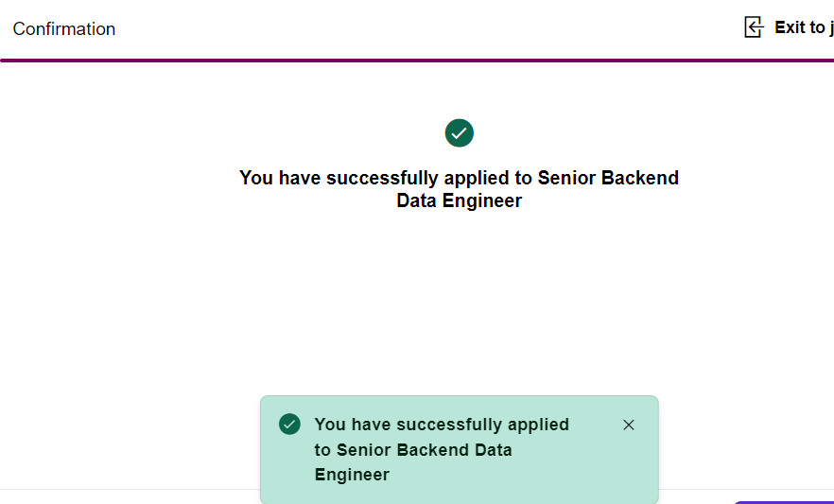Click the word "have" in the main heading
This screenshot has width=834, height=504.
[x=299, y=178]
